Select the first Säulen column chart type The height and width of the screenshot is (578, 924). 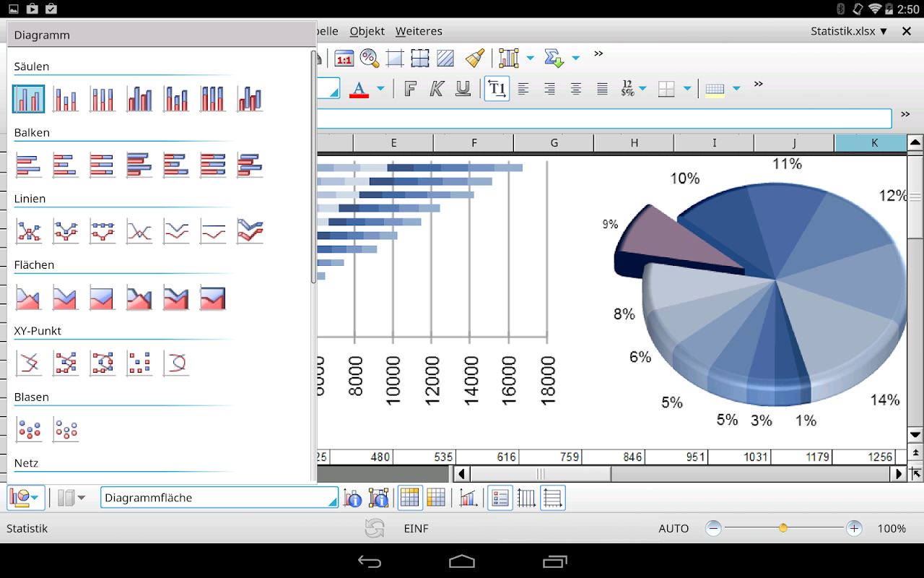(x=29, y=99)
